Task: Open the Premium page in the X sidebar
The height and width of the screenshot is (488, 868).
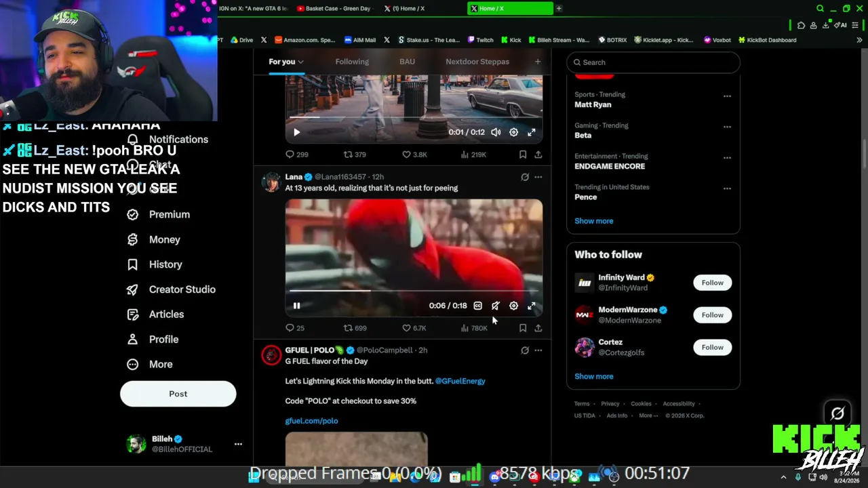Action: tap(159, 214)
